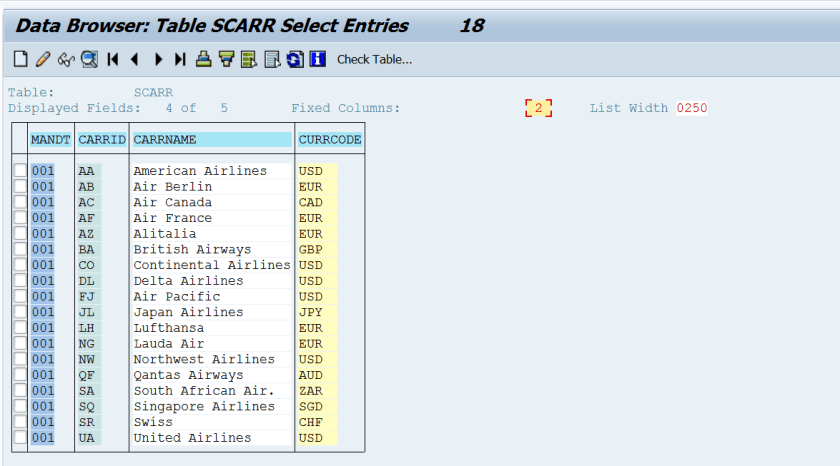Mark the Swiss row checkbox

[x=20, y=422]
